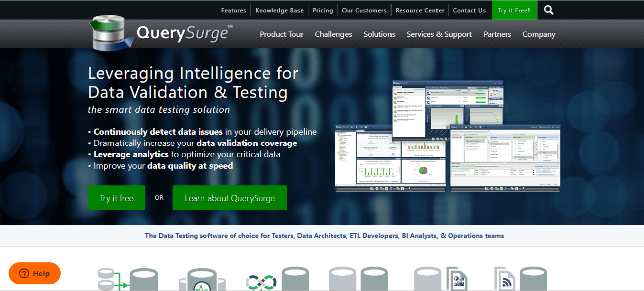Select the databases with green arrow icon
Screen dimensions: 644x291
point(128,280)
